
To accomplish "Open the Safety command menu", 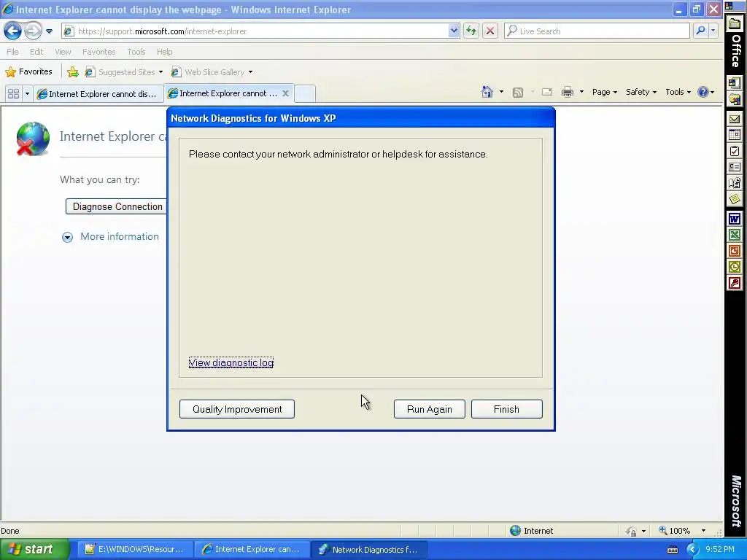I will coord(640,92).
